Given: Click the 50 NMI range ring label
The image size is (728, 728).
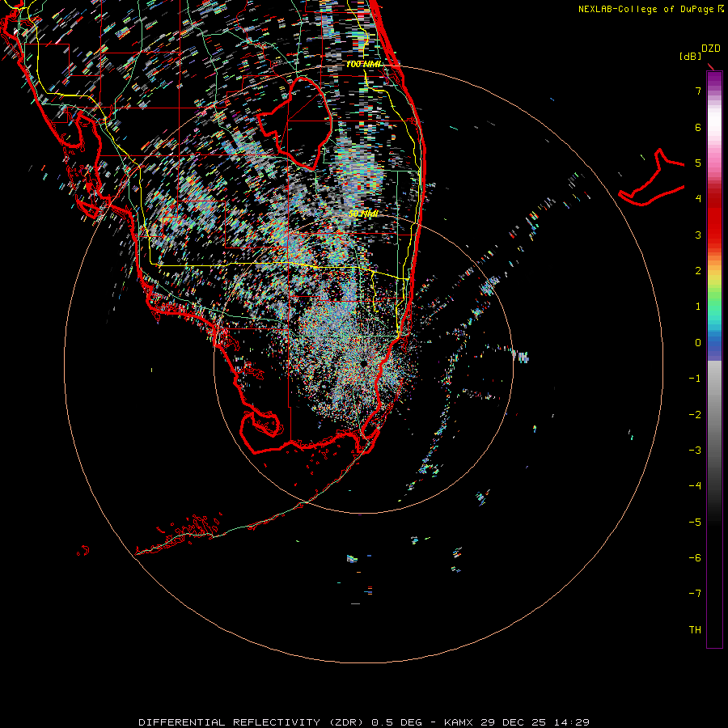Looking at the screenshot, I should pyautogui.click(x=363, y=214).
